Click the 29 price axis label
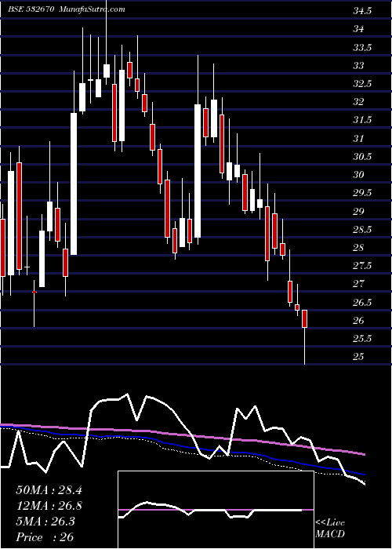392x549 pixels. tap(358, 211)
